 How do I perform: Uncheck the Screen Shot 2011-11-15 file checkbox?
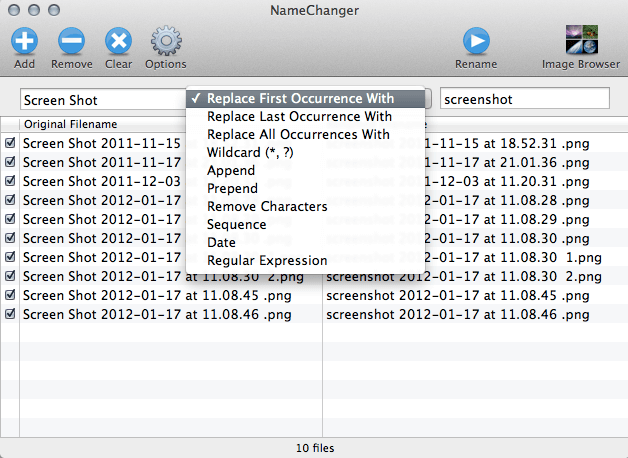tap(10, 143)
